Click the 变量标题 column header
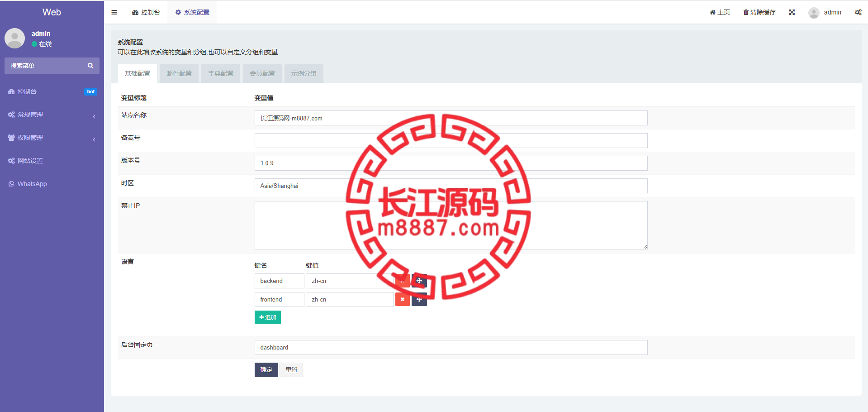Image resolution: width=868 pixels, height=412 pixels. click(x=134, y=98)
